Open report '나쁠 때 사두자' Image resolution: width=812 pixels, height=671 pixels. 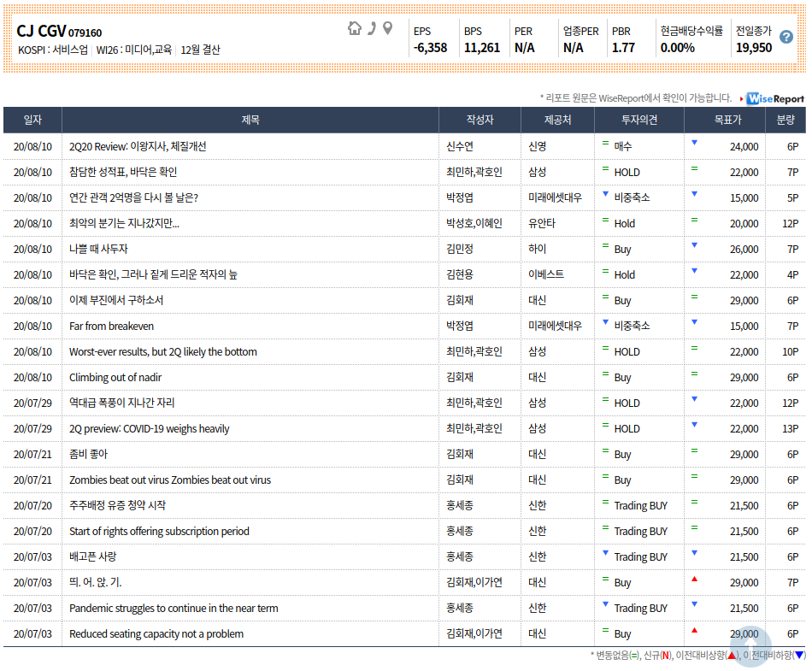tap(98, 249)
